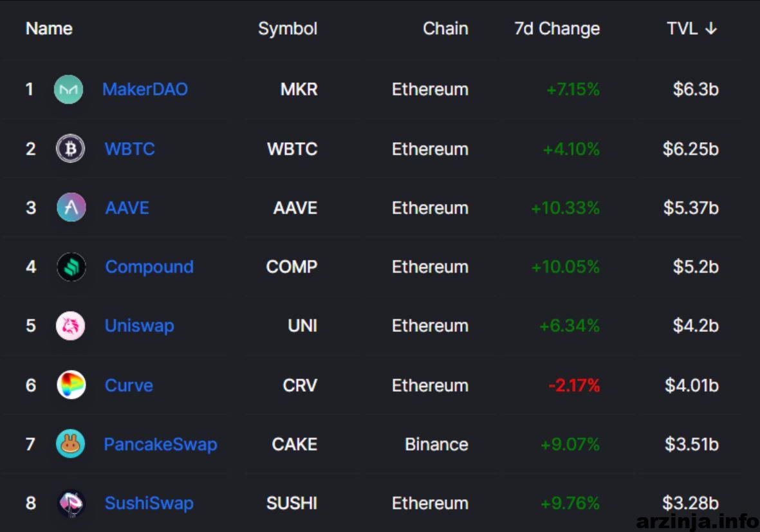This screenshot has width=760, height=532.
Task: Click the Symbol column header
Action: [288, 28]
